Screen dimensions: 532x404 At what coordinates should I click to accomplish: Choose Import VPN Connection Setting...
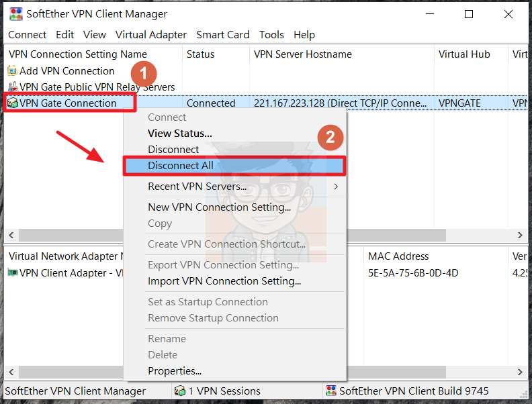click(235, 281)
